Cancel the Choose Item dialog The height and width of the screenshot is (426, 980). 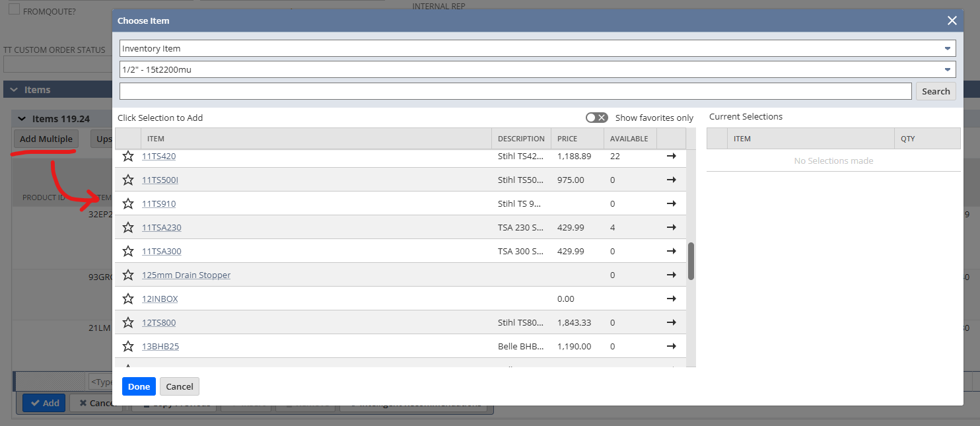click(180, 386)
